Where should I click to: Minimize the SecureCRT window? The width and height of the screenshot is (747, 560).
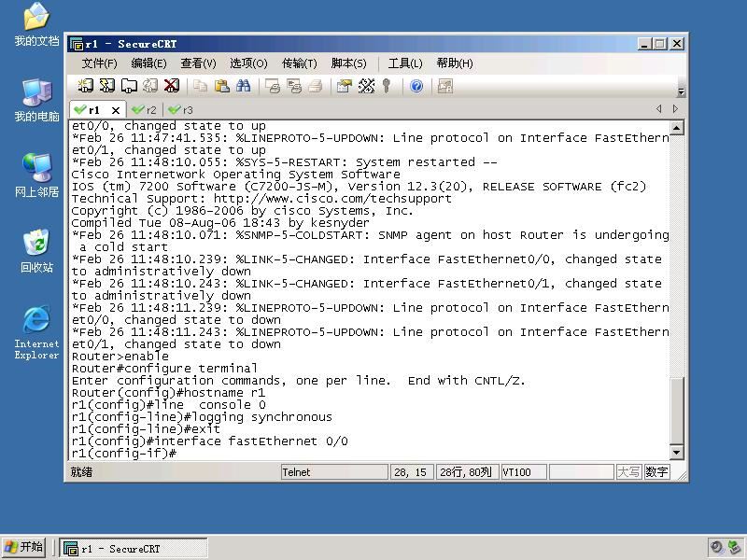tap(644, 44)
